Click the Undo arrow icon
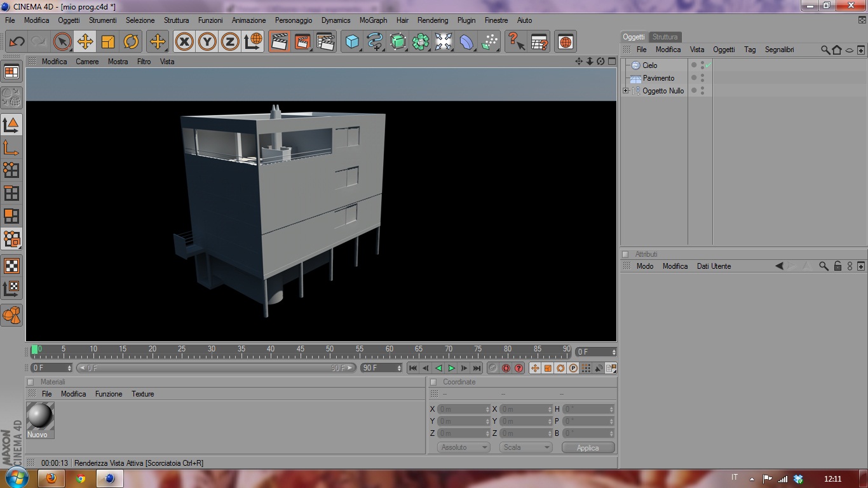Viewport: 868px width, 488px height. coord(17,42)
